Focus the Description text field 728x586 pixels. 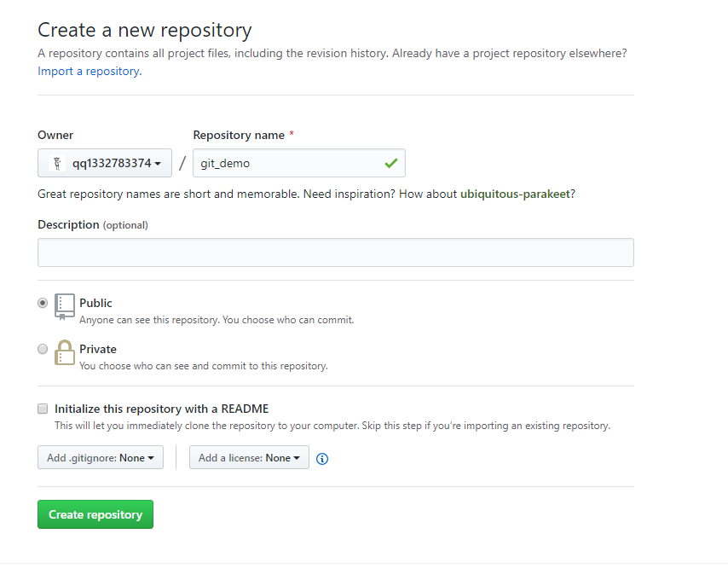tap(335, 252)
